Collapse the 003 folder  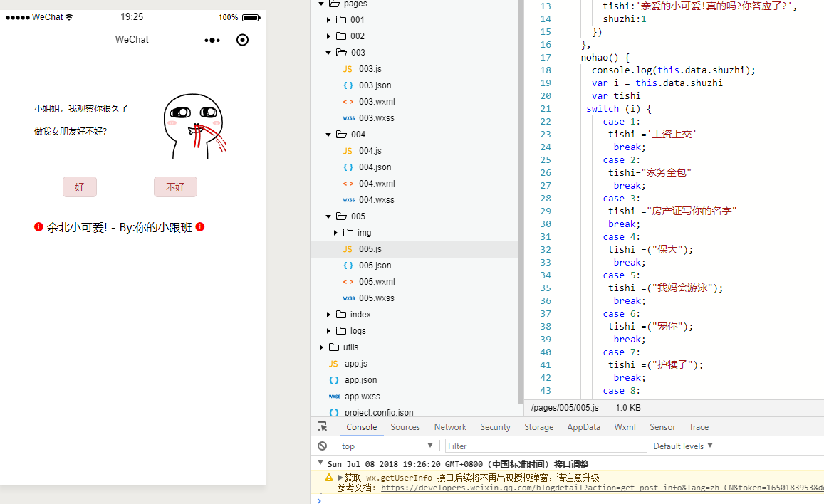click(x=328, y=53)
